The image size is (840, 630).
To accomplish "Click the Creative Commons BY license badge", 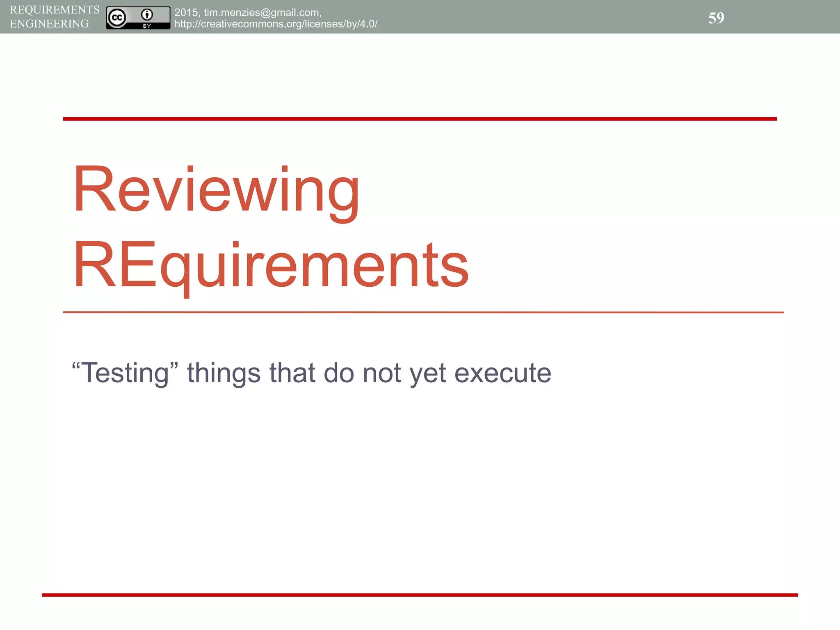I will pyautogui.click(x=138, y=18).
